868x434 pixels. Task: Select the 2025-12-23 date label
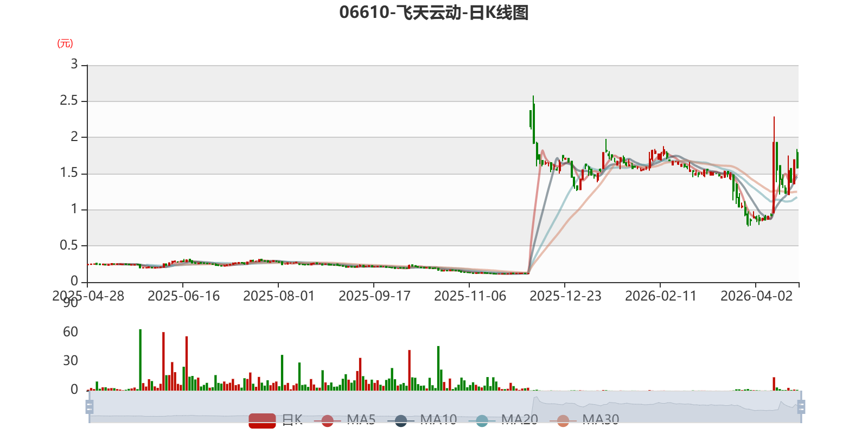click(x=565, y=296)
